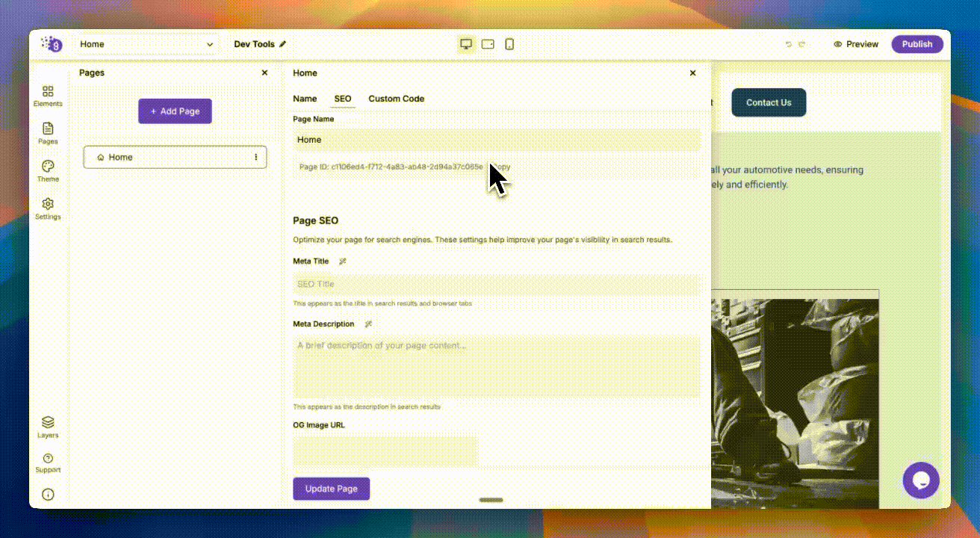Click the Page ID text
The image size is (980, 538).
(x=391, y=167)
